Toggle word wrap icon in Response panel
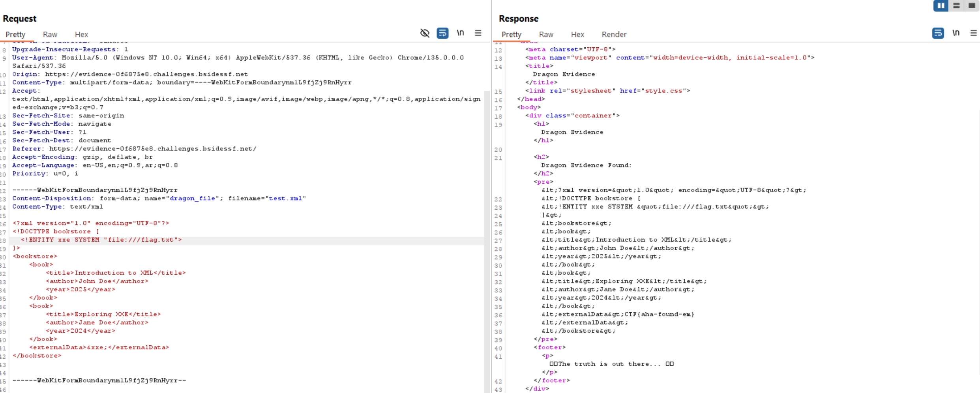Image resolution: width=980 pixels, height=393 pixels. (x=938, y=33)
